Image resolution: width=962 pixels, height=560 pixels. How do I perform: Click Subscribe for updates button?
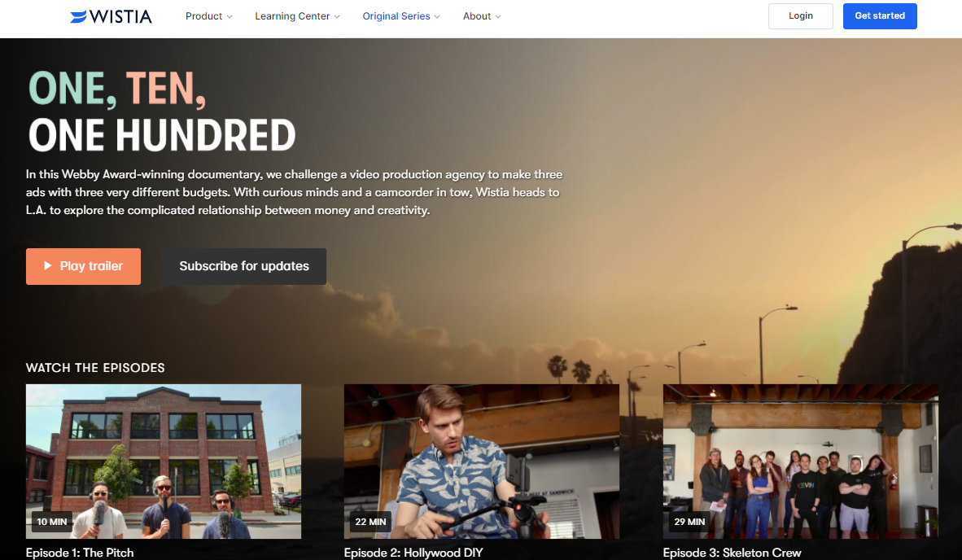click(244, 266)
